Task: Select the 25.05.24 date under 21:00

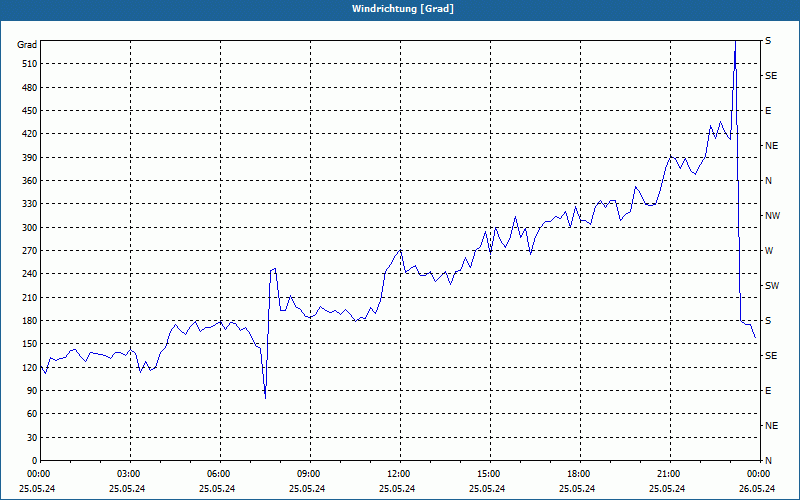Action: click(x=667, y=489)
